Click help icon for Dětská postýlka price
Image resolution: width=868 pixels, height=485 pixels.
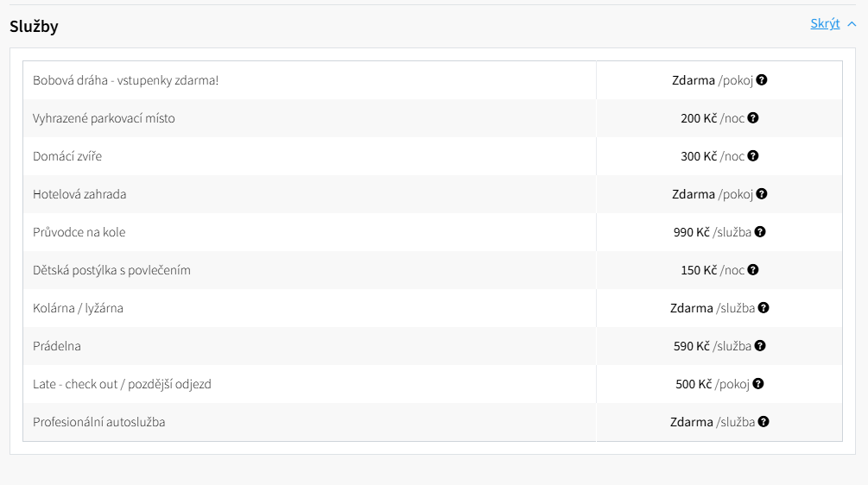click(x=753, y=270)
